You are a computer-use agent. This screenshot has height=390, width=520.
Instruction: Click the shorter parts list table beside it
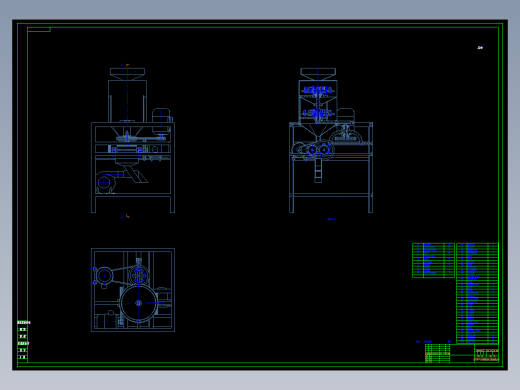tap(433, 260)
